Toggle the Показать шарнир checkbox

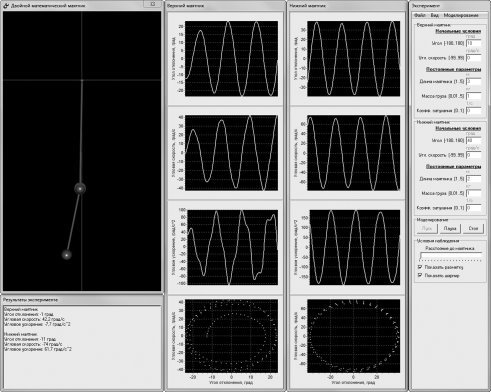(x=420, y=276)
